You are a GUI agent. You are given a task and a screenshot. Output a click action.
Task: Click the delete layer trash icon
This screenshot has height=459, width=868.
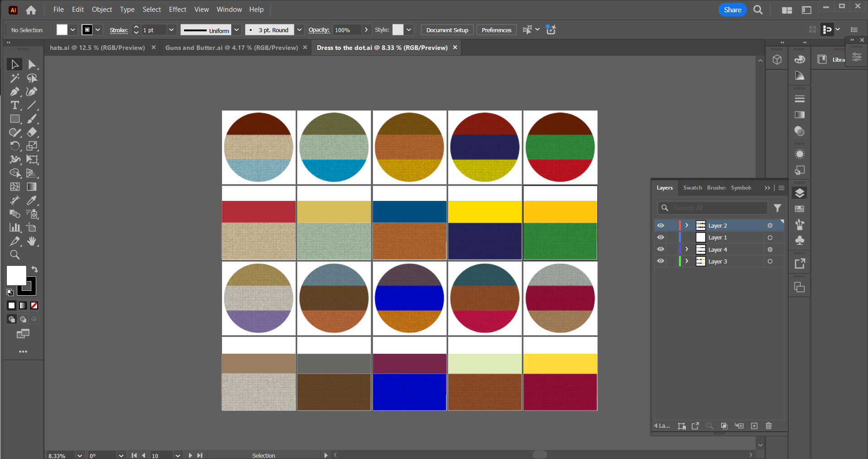click(x=769, y=426)
